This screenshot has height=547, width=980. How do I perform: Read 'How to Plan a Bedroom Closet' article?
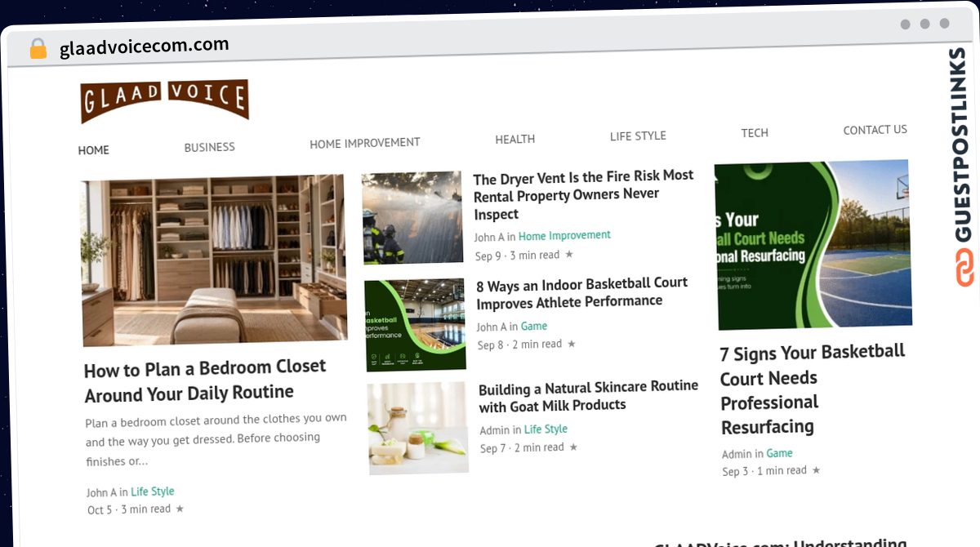click(205, 380)
